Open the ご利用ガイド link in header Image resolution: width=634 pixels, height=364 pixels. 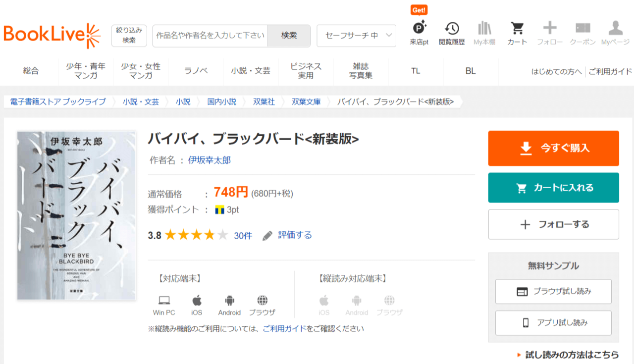coord(610,71)
